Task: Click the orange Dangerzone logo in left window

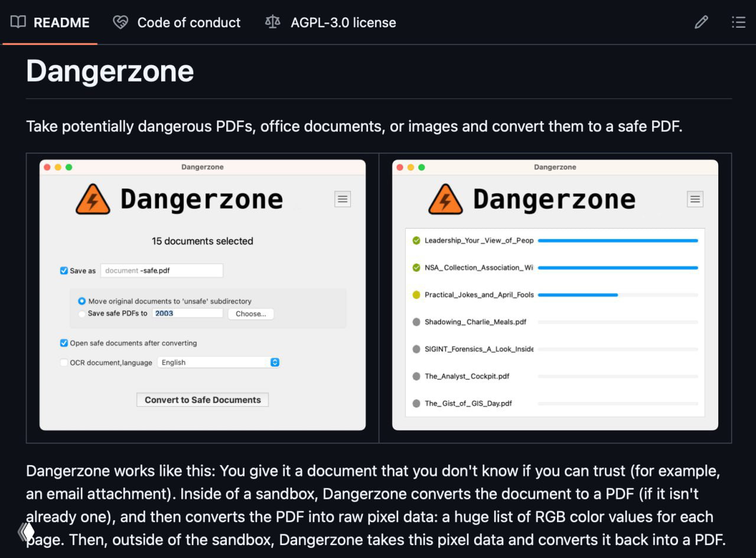Action: point(93,199)
